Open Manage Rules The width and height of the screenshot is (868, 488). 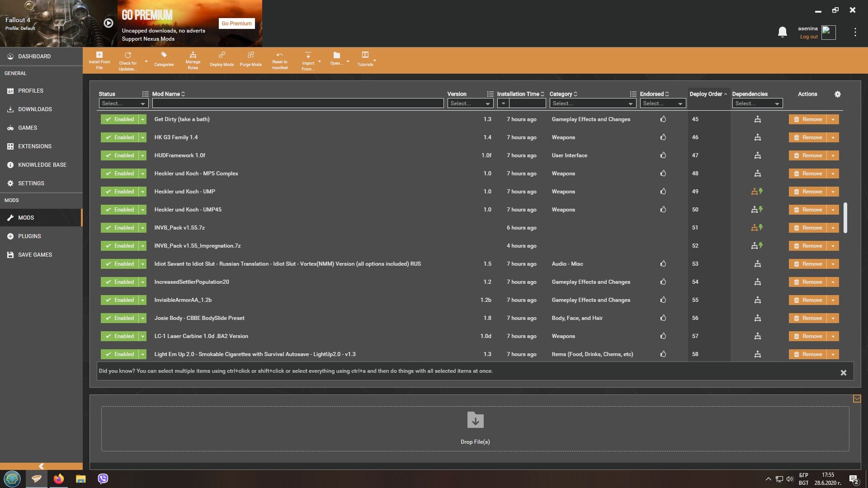(x=193, y=61)
